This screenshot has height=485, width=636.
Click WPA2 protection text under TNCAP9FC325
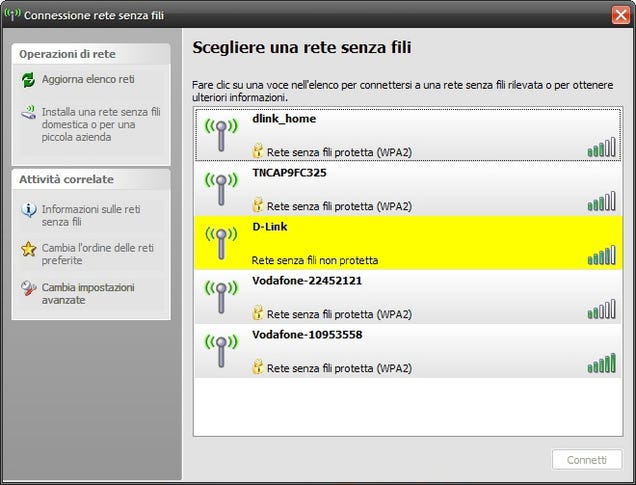(339, 206)
